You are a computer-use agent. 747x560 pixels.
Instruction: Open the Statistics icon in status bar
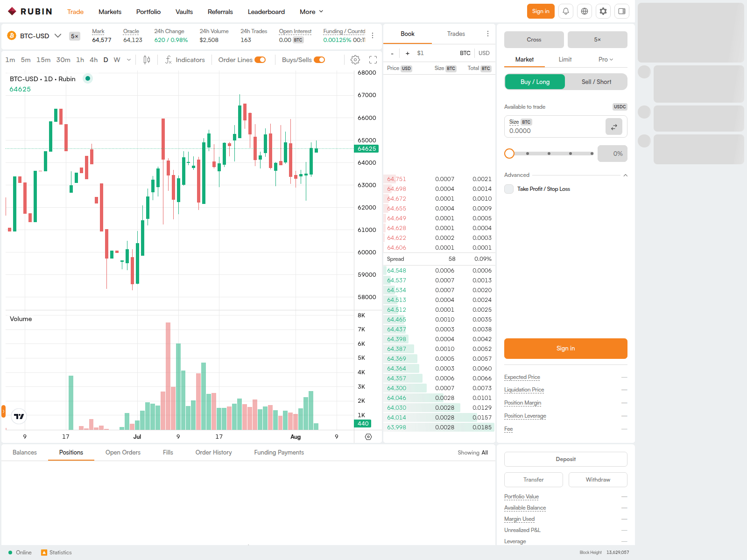tap(44, 553)
